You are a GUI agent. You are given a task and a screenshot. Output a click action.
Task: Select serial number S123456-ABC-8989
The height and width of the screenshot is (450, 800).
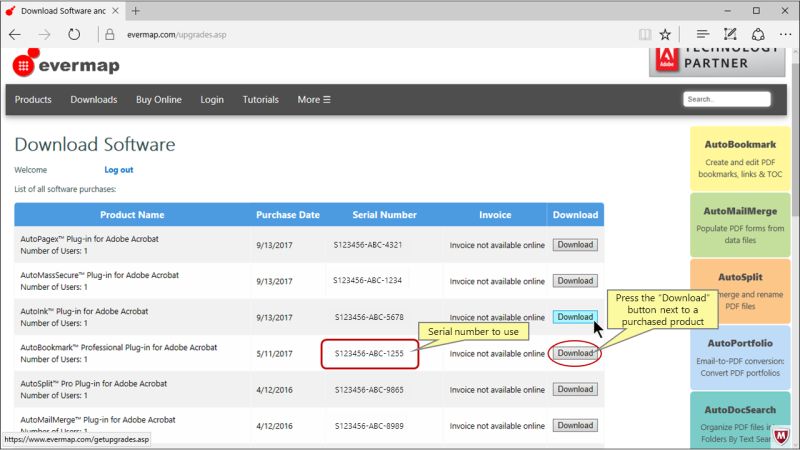tap(369, 426)
